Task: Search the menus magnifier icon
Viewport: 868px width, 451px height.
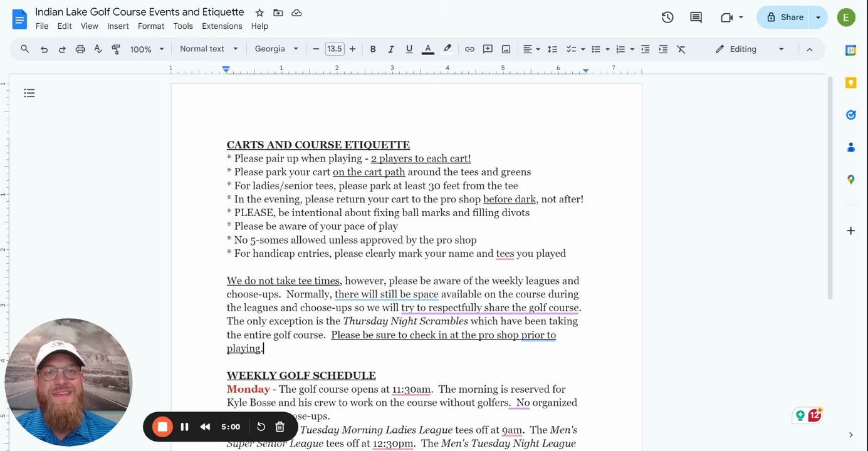Action: coord(25,49)
